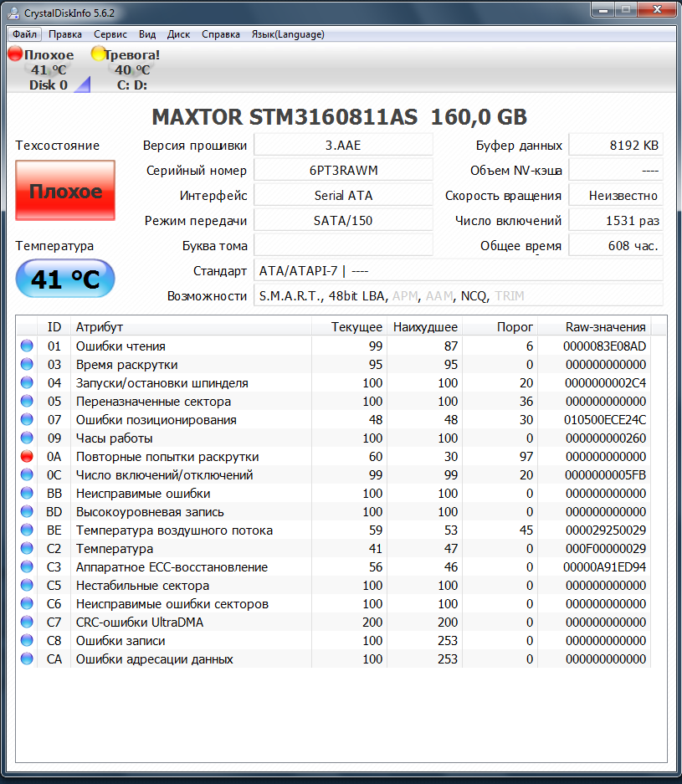Click the serial number field 6PT3RAWM

[x=343, y=170]
